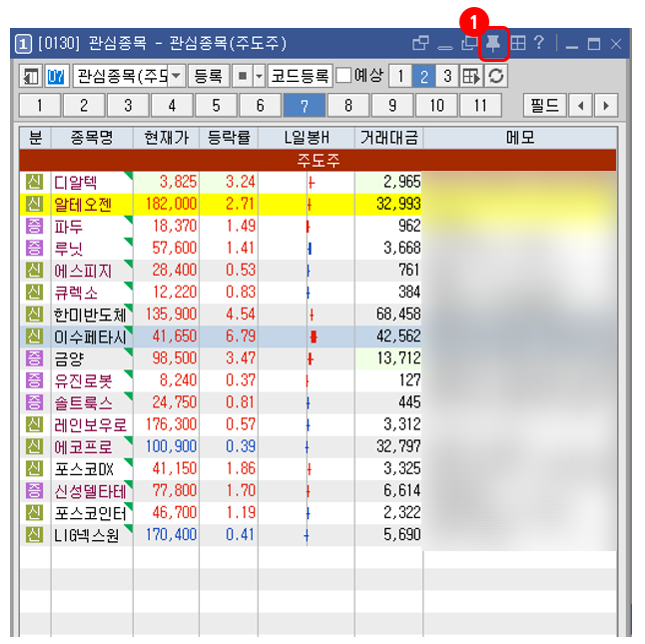
Task: Open help with the question mark icon
Action: point(539,43)
